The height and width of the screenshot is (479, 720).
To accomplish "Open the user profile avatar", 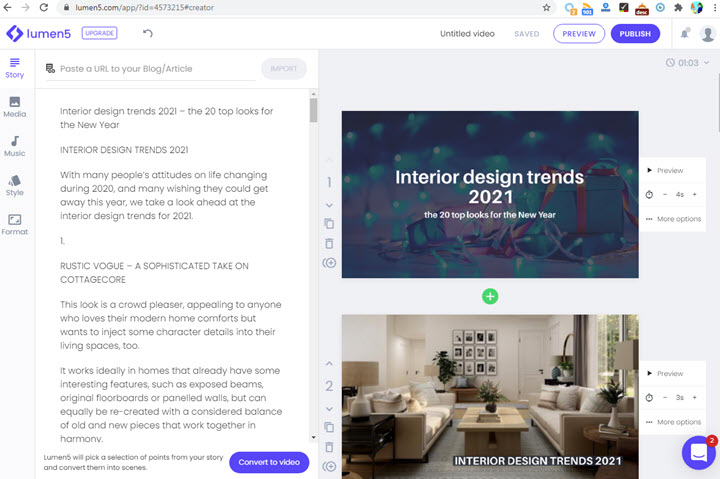I will [708, 34].
